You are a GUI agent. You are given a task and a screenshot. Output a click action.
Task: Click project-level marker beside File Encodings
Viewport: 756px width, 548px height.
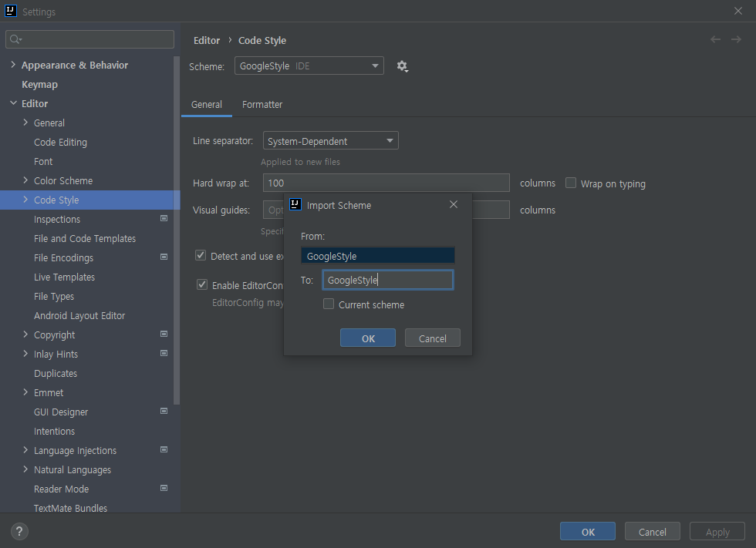[x=164, y=257]
